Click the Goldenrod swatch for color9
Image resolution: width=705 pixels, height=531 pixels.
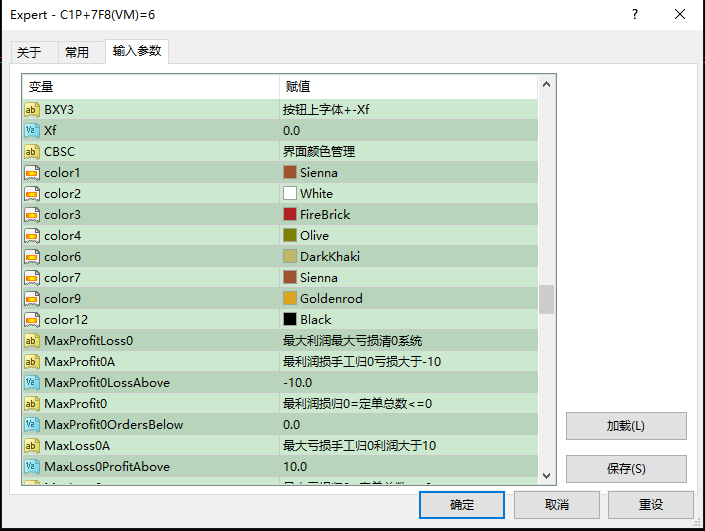pyautogui.click(x=290, y=299)
